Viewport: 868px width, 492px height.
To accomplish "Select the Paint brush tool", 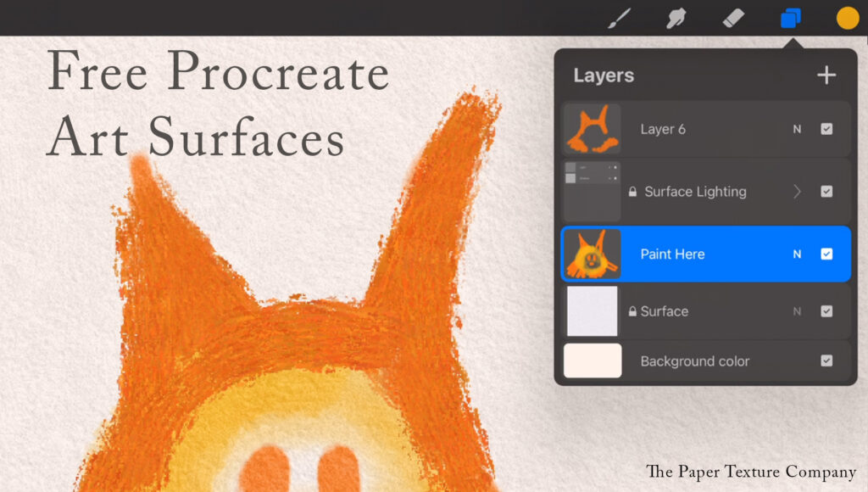I will tap(618, 17).
